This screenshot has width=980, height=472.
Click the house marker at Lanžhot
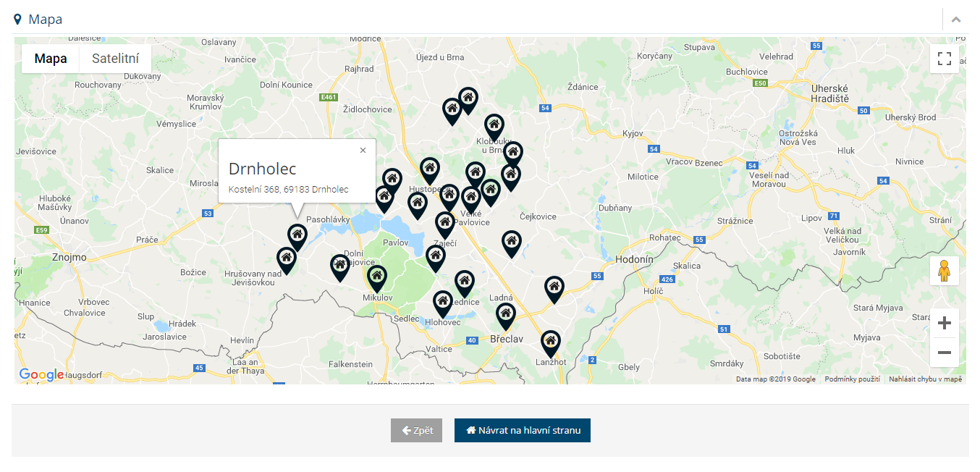tap(551, 342)
